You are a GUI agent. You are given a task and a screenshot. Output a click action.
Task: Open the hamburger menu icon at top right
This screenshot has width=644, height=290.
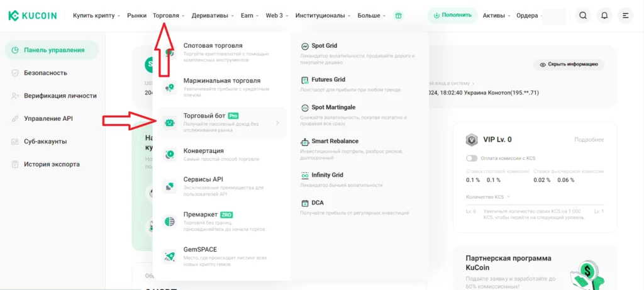tap(625, 15)
